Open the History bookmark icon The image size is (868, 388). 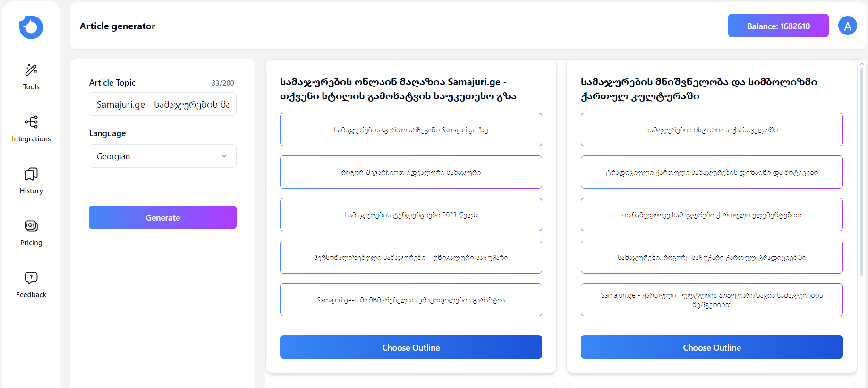[31, 174]
